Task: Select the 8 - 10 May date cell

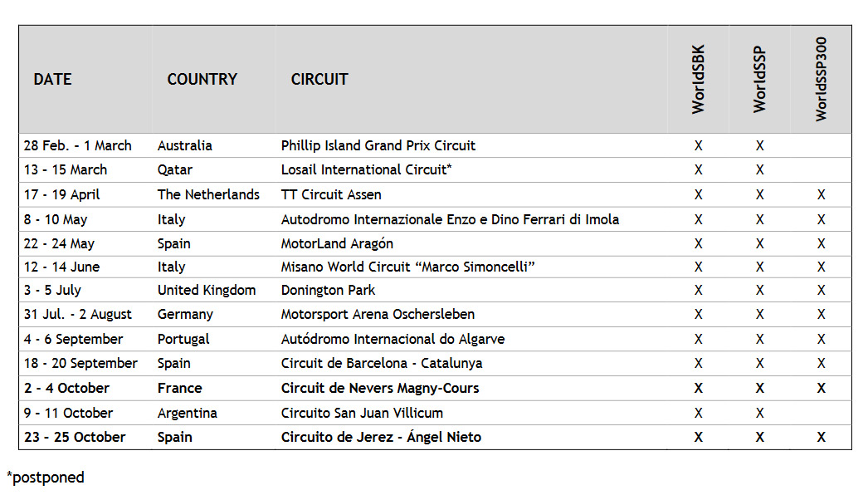Action: coord(56,219)
